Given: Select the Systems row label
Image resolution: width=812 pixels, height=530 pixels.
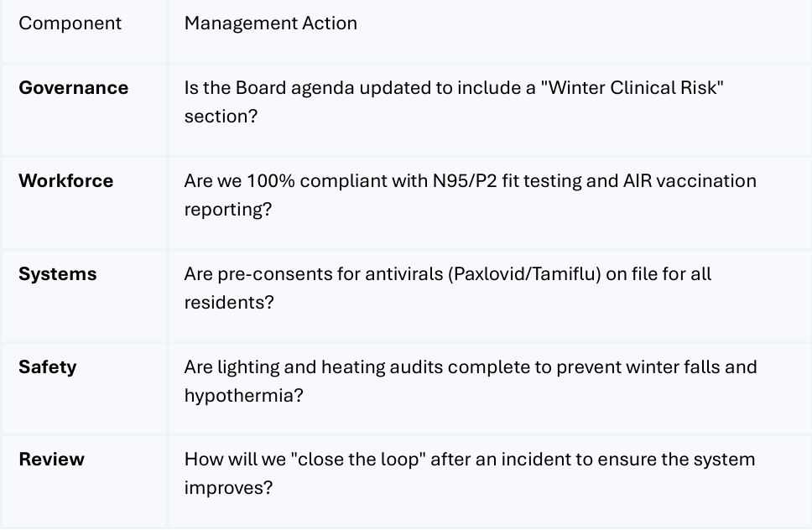Looking at the screenshot, I should (57, 274).
